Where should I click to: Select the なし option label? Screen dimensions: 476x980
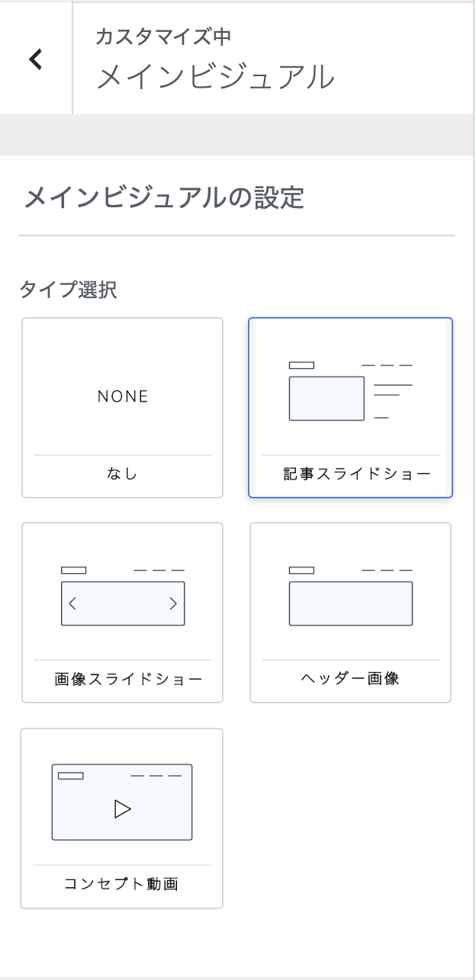pyautogui.click(x=122, y=474)
